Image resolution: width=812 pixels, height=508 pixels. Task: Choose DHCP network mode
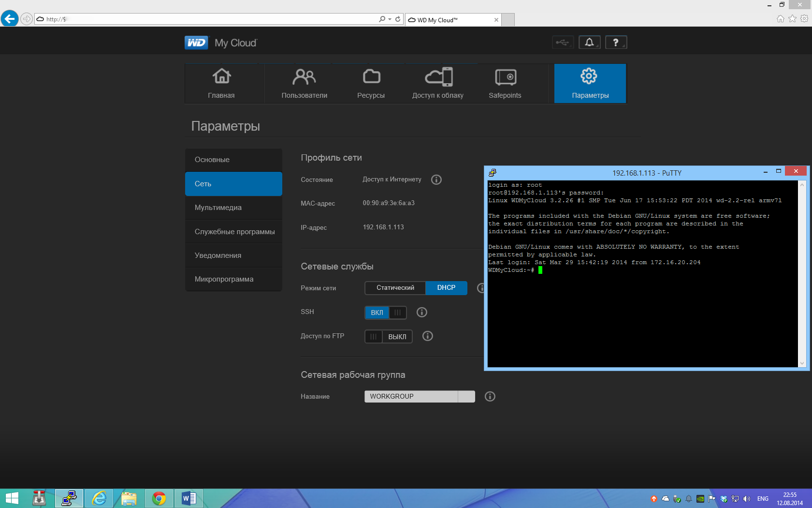[x=446, y=288]
